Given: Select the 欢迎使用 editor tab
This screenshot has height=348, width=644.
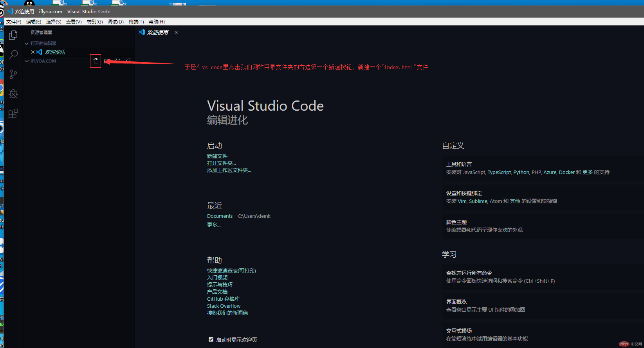Looking at the screenshot, I should point(158,32).
